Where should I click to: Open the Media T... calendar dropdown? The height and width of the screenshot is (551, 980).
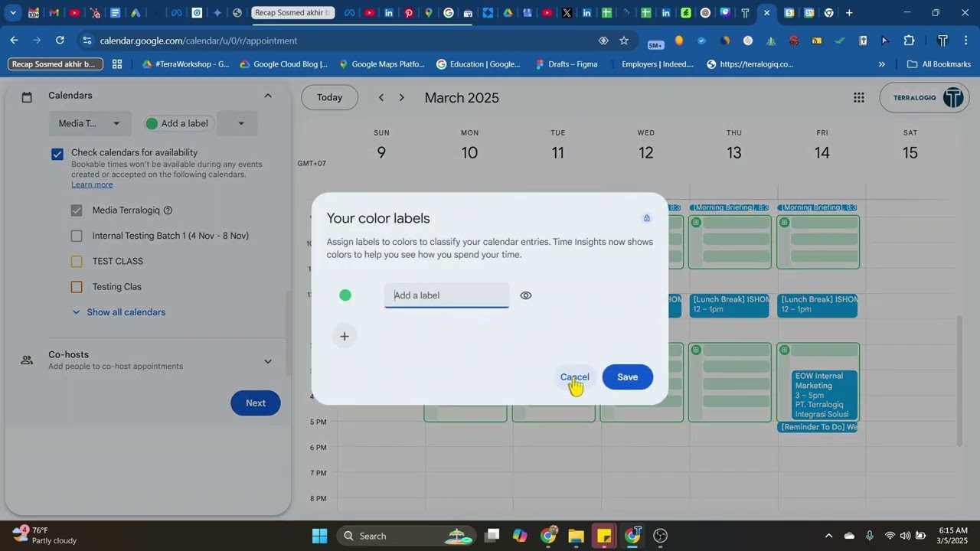pos(90,123)
